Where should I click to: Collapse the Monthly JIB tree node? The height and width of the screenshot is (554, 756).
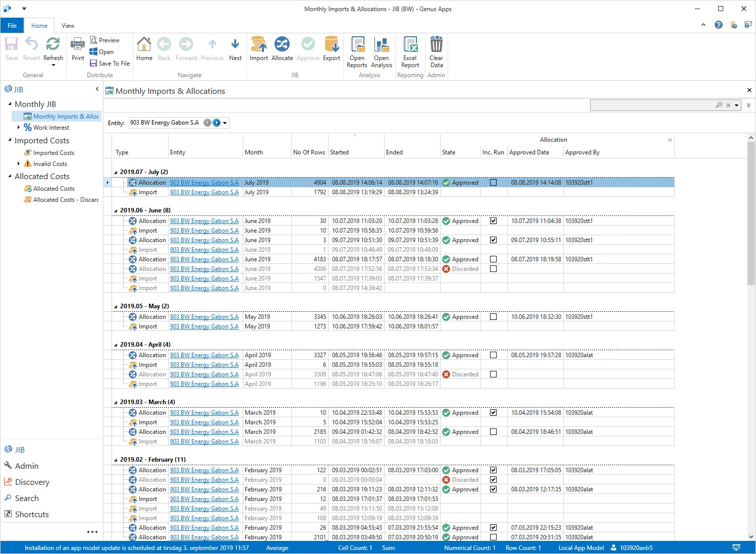click(x=10, y=104)
